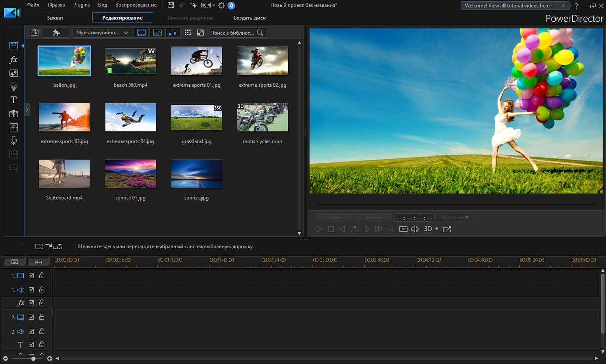Viewport: 606px width, 364px height.
Task: Open the Title room (T) in the sidebar
Action: pyautogui.click(x=14, y=100)
